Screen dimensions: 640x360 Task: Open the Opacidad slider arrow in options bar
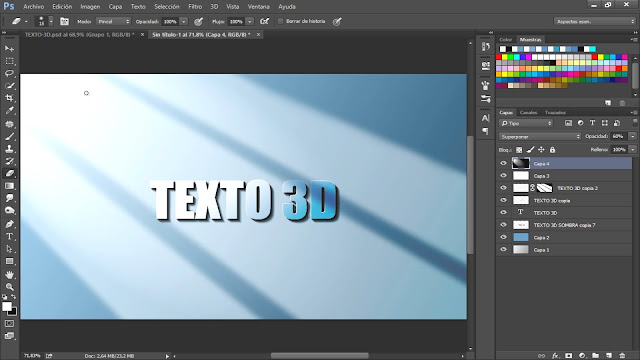(x=184, y=21)
